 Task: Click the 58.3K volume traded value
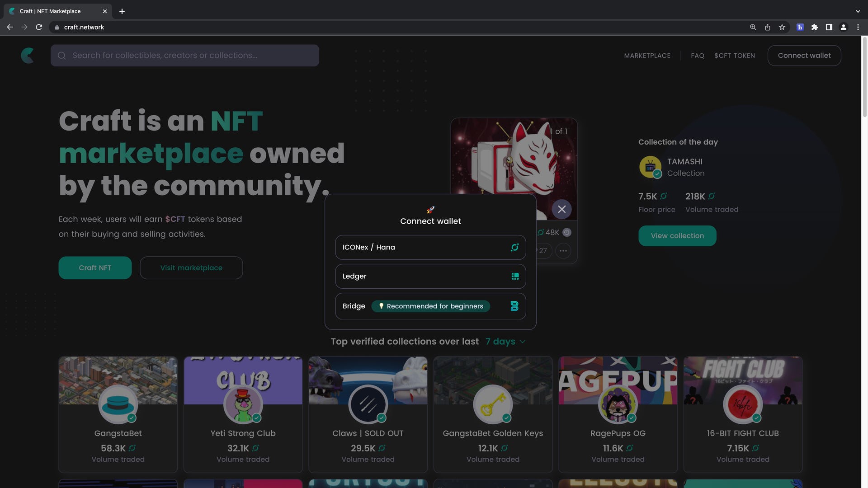coord(113,448)
